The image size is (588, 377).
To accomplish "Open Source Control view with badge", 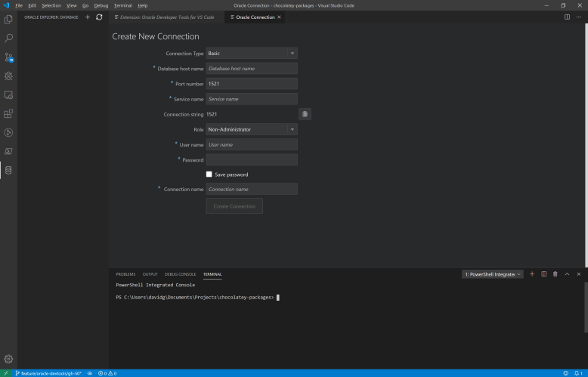I will click(8, 57).
